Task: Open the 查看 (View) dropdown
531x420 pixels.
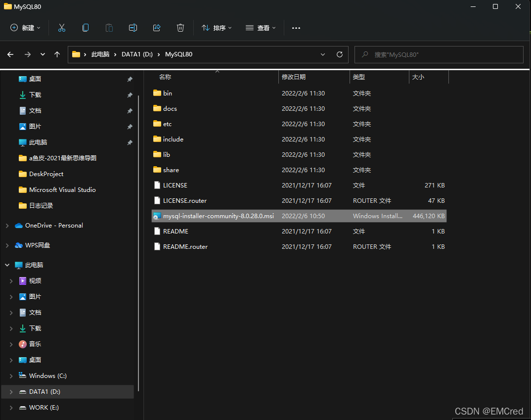Action: (x=261, y=28)
